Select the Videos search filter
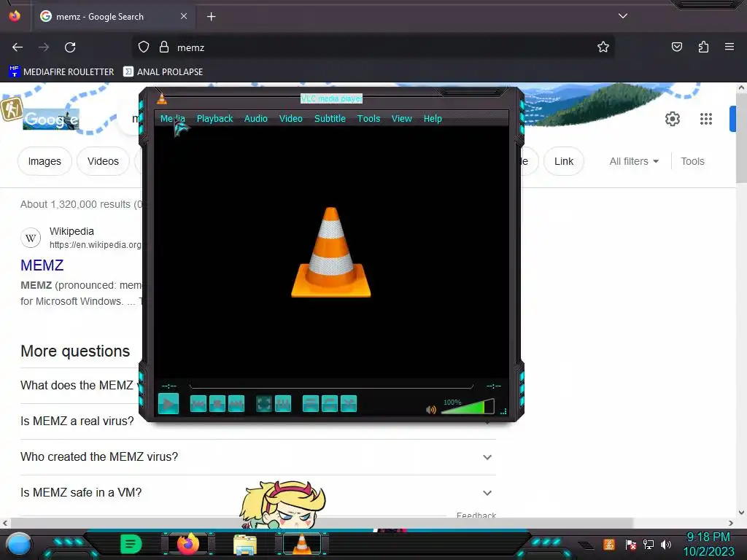 click(x=103, y=161)
